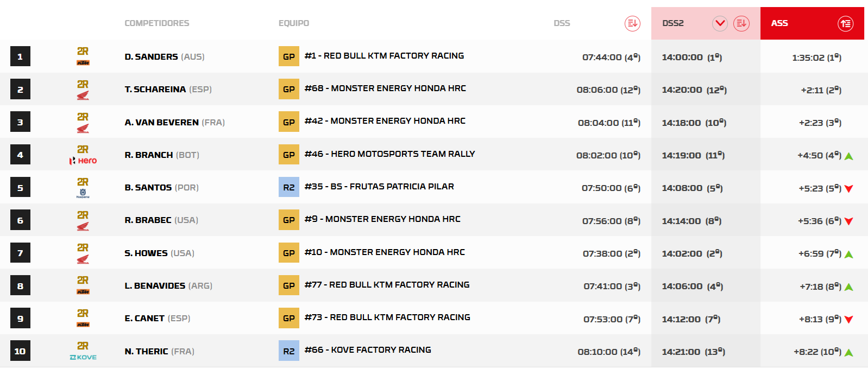Expand the DSS2 chevron dropdown
Viewport: 868px width, 369px height.
[x=720, y=23]
